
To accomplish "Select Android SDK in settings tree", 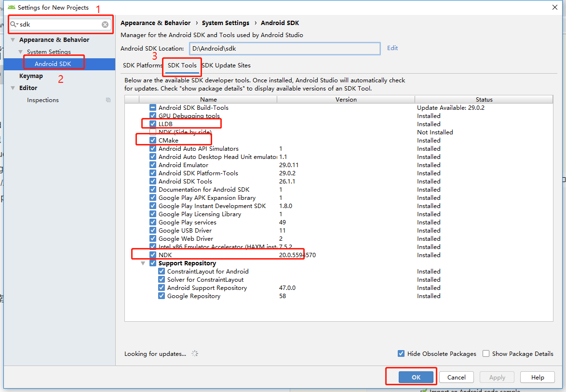I will pyautogui.click(x=53, y=64).
